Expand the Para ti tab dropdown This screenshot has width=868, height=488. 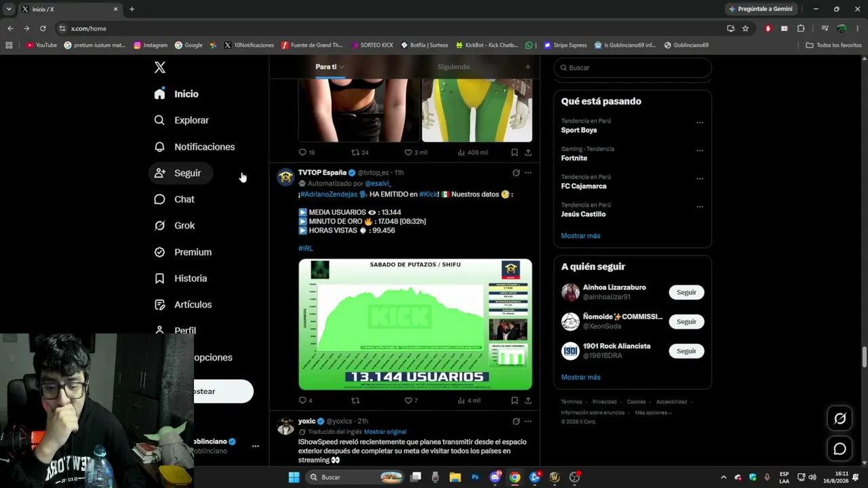click(342, 67)
